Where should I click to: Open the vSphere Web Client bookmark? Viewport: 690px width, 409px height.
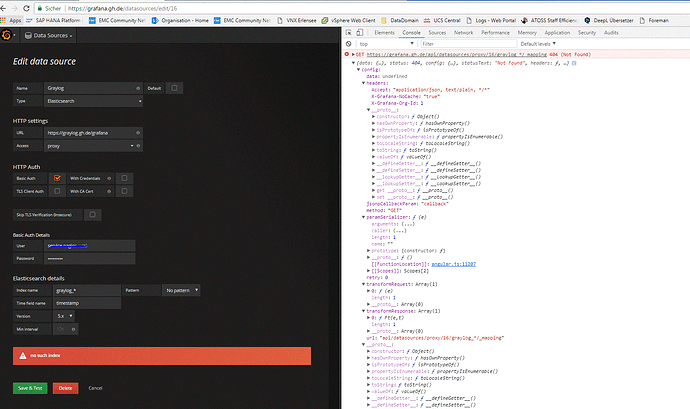click(x=349, y=20)
